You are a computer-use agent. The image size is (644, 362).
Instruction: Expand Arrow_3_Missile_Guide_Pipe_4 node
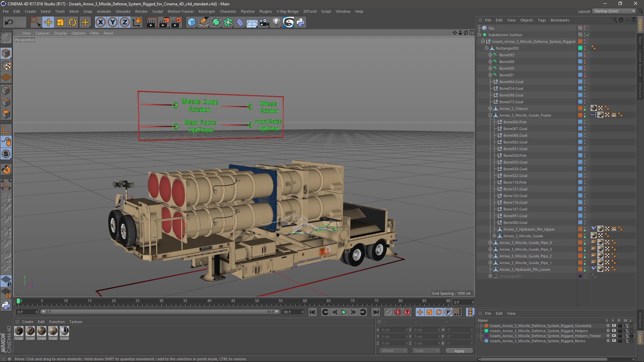click(490, 243)
